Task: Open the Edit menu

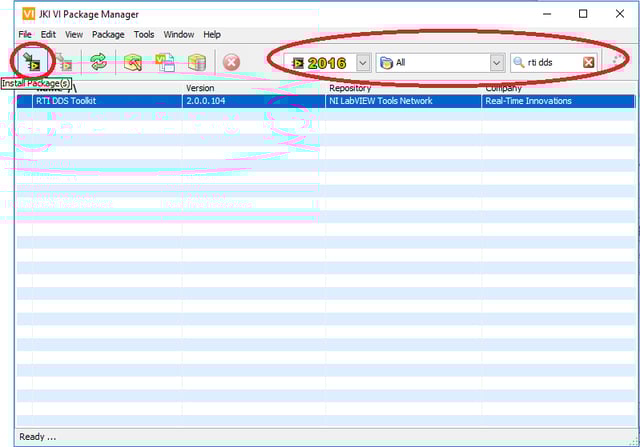Action: click(48, 35)
